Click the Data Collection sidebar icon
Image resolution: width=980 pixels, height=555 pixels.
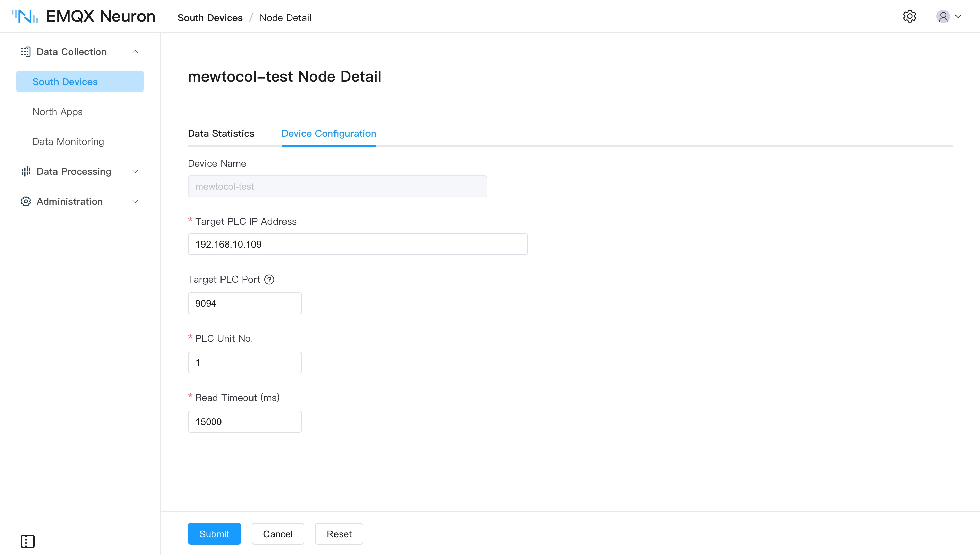[x=26, y=52]
